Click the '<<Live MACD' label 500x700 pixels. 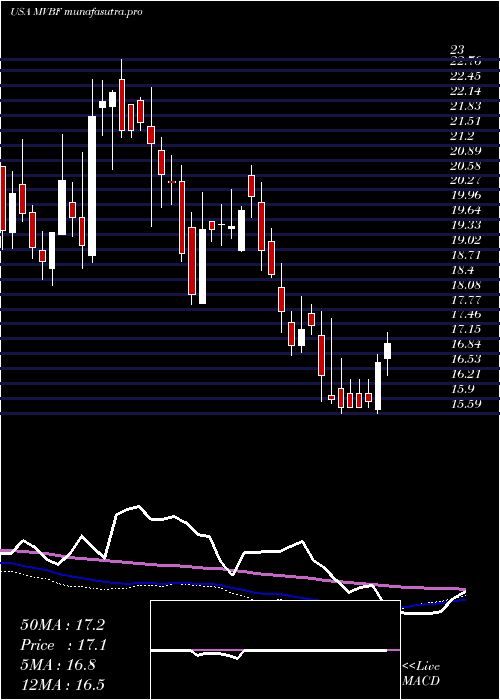(x=421, y=674)
